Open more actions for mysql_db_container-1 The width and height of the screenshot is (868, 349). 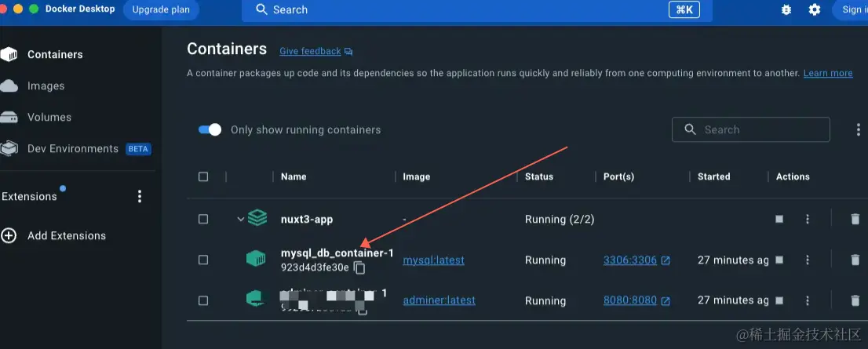click(x=807, y=260)
